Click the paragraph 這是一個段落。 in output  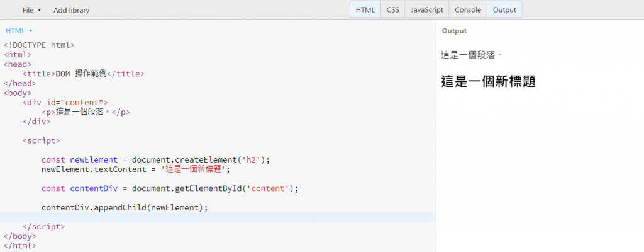pyautogui.click(x=472, y=55)
